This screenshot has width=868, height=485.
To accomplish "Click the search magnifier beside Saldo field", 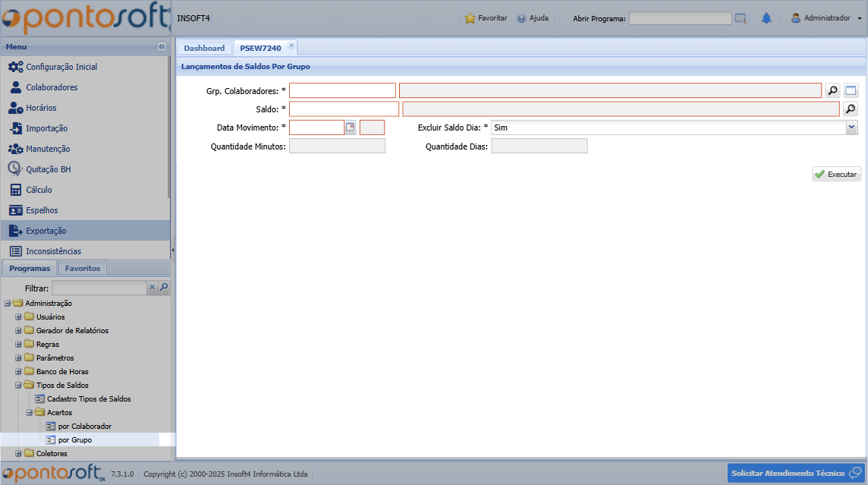I will pos(851,109).
